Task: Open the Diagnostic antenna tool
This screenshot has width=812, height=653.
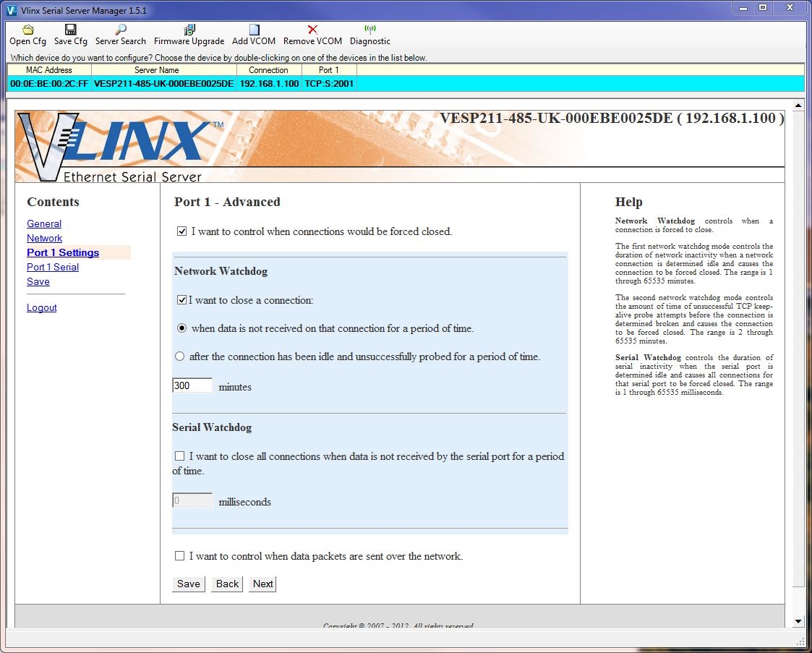Action: (x=369, y=30)
